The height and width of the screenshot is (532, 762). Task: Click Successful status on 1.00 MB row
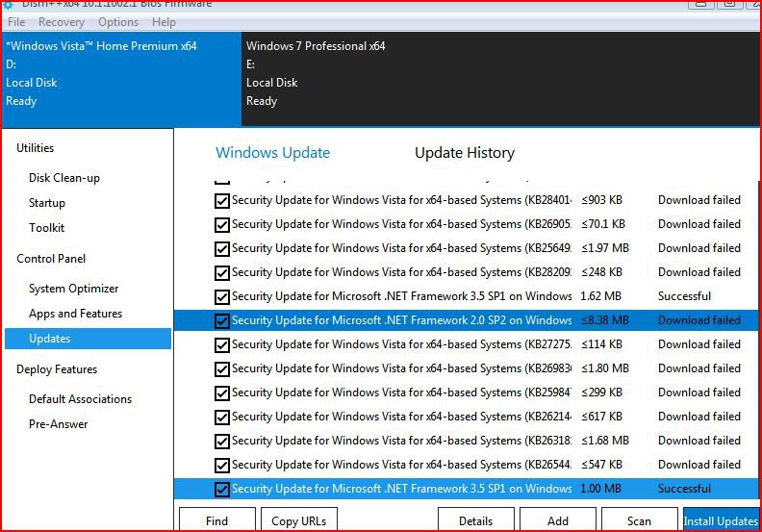click(x=684, y=489)
